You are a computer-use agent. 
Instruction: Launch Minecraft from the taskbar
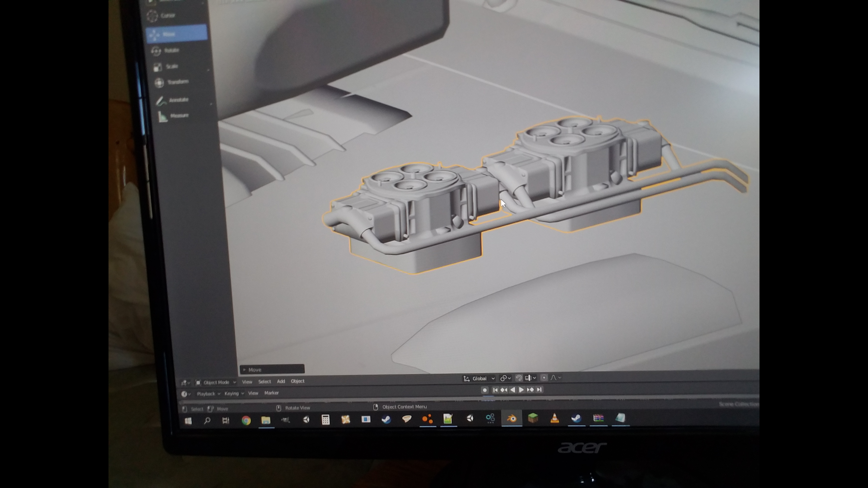click(x=533, y=418)
